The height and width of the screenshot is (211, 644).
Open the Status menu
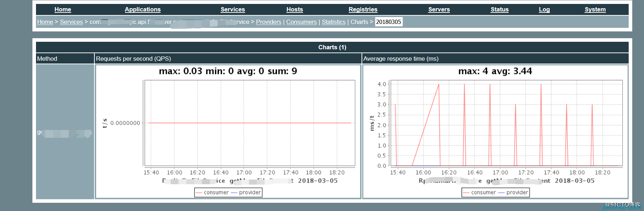pos(499,10)
